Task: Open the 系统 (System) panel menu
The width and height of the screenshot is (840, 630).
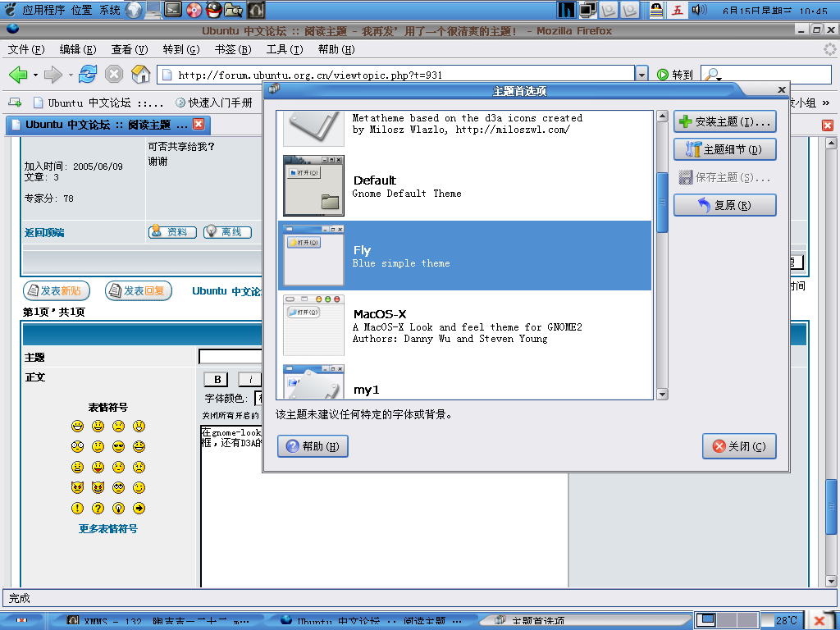Action: pos(110,10)
